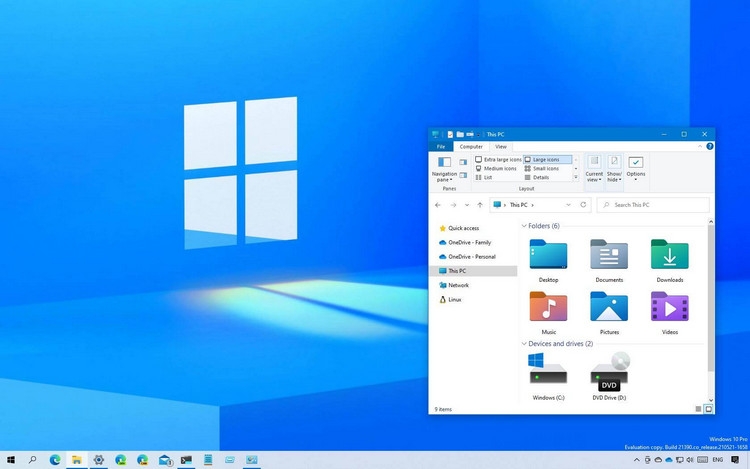Open the Action Center notifications icon
This screenshot has width=750, height=469.
click(x=735, y=460)
